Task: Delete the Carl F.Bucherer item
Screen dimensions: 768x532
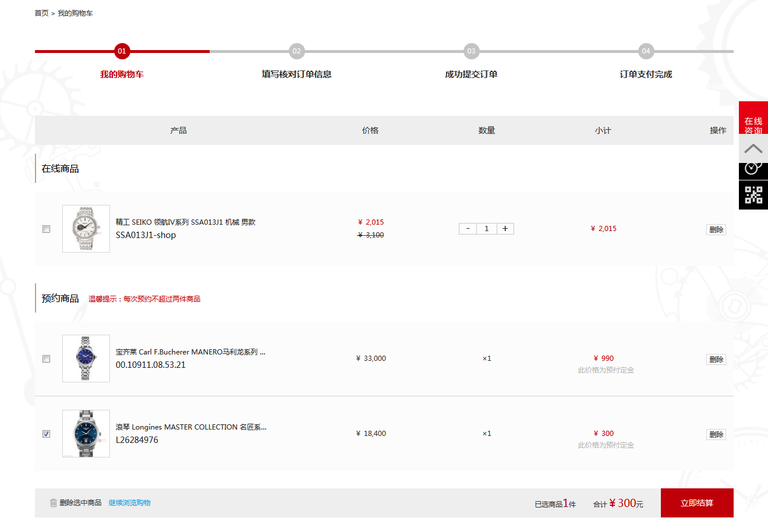Action: pyautogui.click(x=716, y=360)
